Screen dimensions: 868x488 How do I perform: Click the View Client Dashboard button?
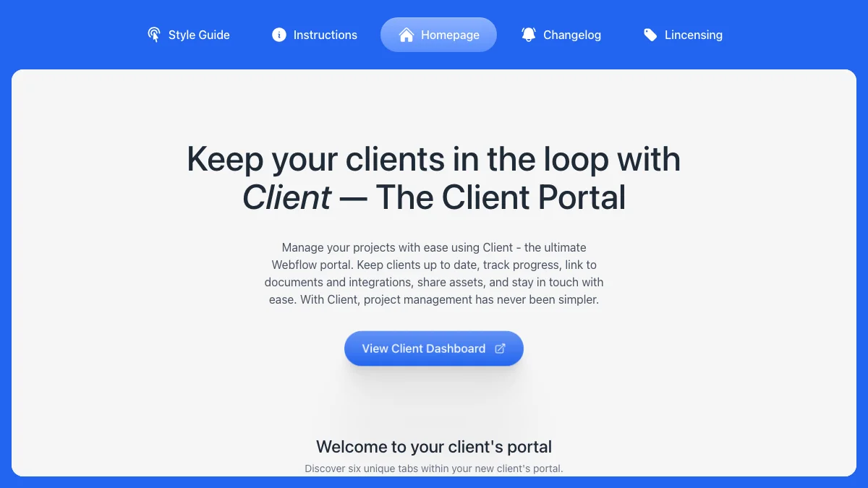(434, 348)
